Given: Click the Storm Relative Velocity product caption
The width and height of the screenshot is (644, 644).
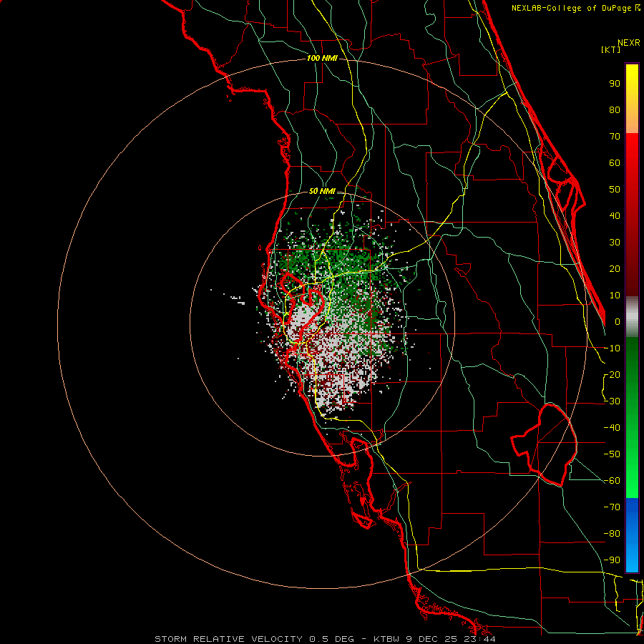Looking at the screenshot, I should [325, 639].
